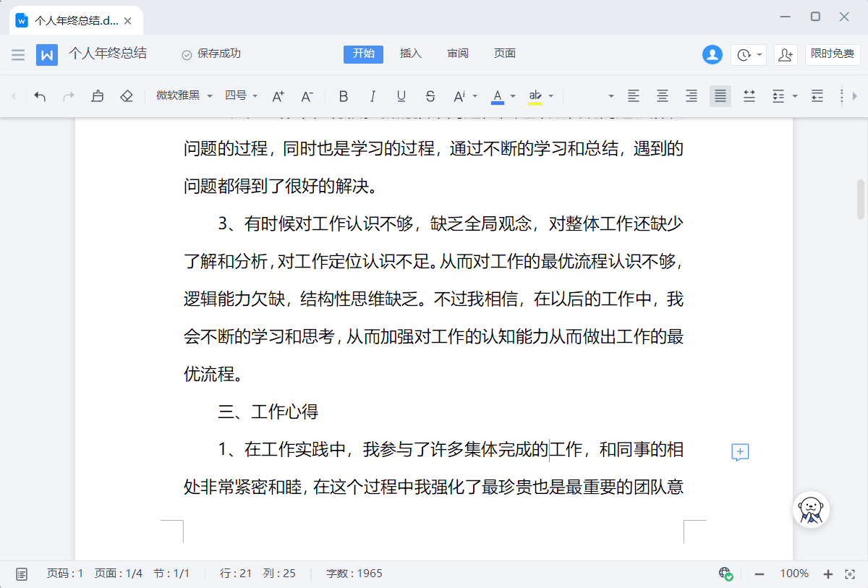Open the 审阅 ribbon tab
868x588 pixels.
[457, 54]
